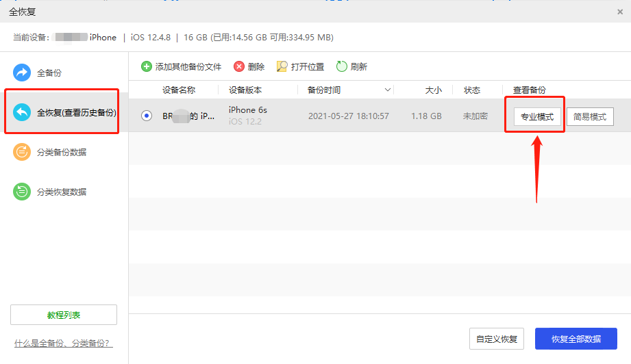Click the 自定义恢复 button
Image resolution: width=631 pixels, height=364 pixels.
coord(497,339)
